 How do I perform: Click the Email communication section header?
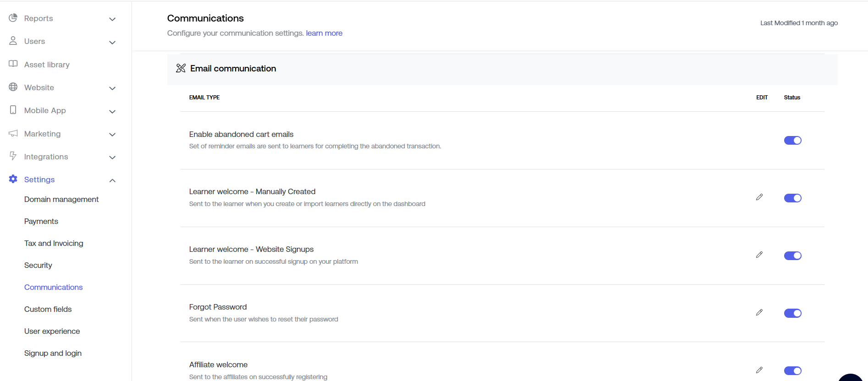(x=233, y=69)
